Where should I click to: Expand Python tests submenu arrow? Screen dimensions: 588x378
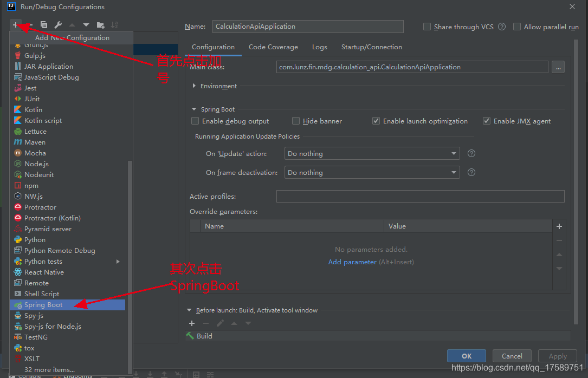click(x=118, y=262)
